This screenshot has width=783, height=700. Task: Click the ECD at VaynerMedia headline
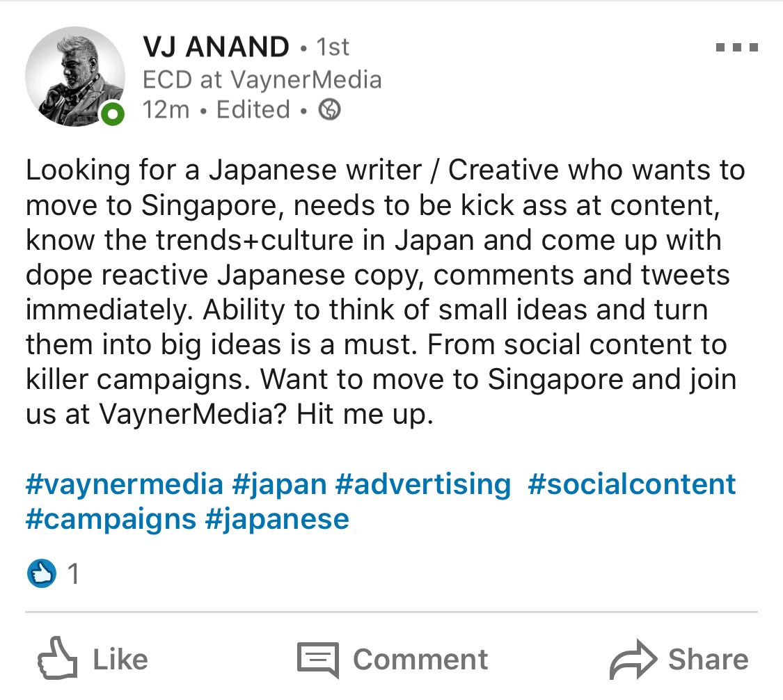pos(262,79)
